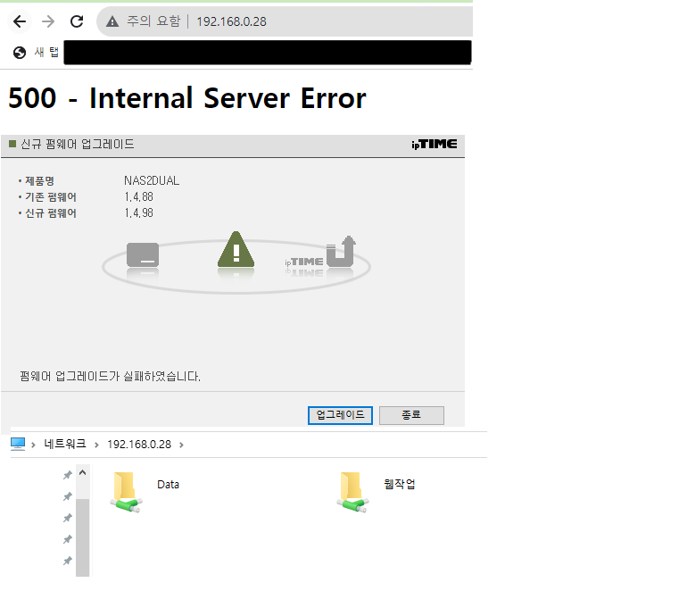Click the existing firmware version 1.4.88

(139, 197)
